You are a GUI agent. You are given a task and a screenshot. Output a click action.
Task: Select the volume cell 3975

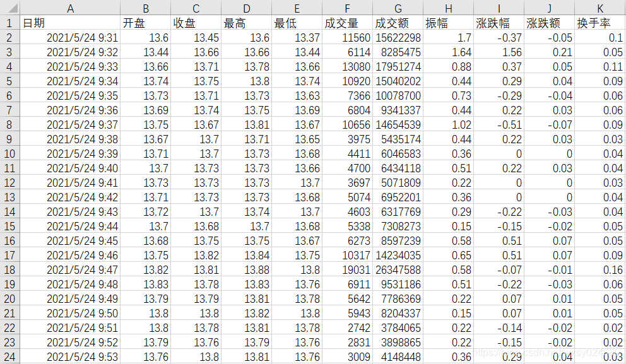[x=347, y=139]
